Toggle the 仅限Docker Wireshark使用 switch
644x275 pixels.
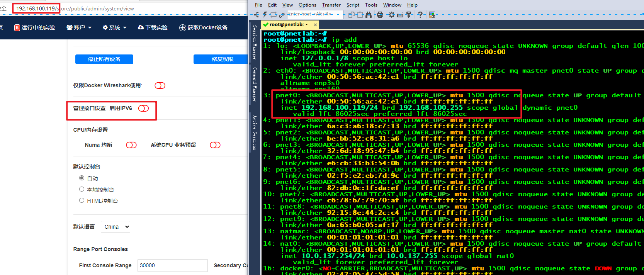pyautogui.click(x=160, y=85)
